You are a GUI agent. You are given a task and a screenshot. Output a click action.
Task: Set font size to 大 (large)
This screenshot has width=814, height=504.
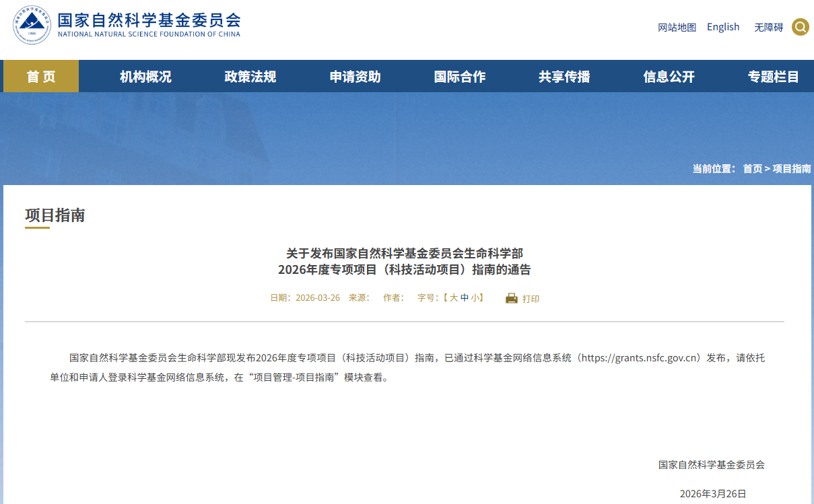(454, 297)
